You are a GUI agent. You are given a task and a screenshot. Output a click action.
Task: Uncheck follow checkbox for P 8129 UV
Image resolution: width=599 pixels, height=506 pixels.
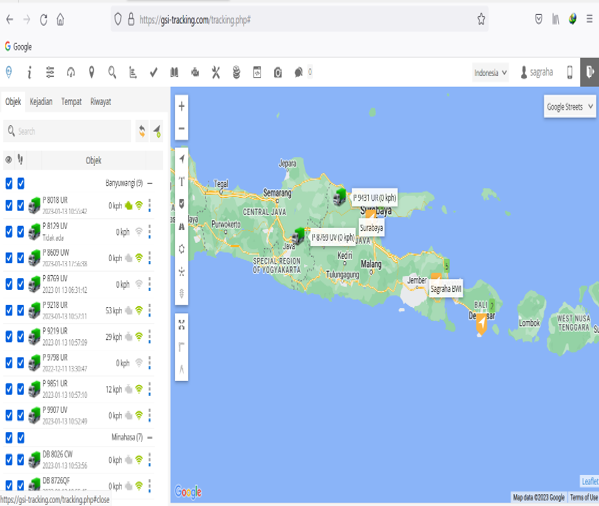tap(21, 231)
